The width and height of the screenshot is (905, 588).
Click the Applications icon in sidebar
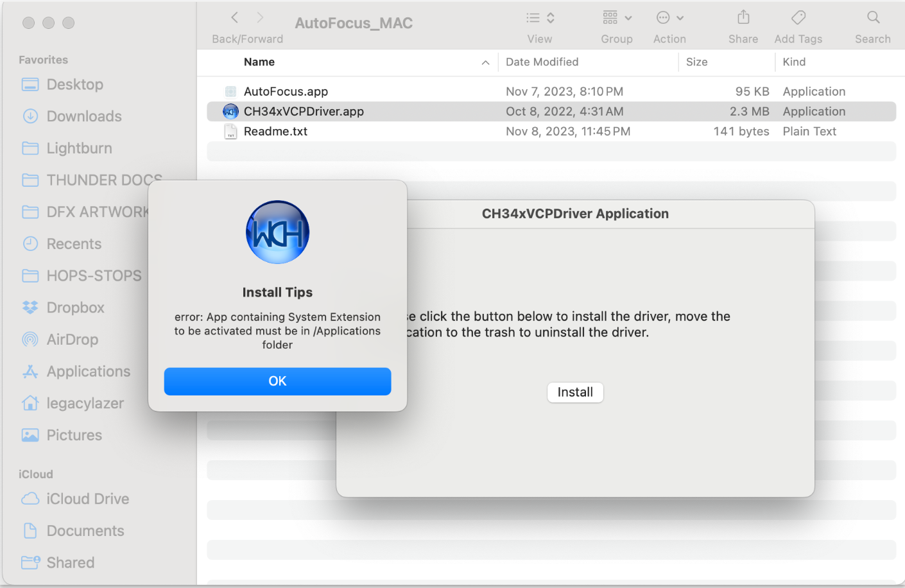click(x=30, y=371)
